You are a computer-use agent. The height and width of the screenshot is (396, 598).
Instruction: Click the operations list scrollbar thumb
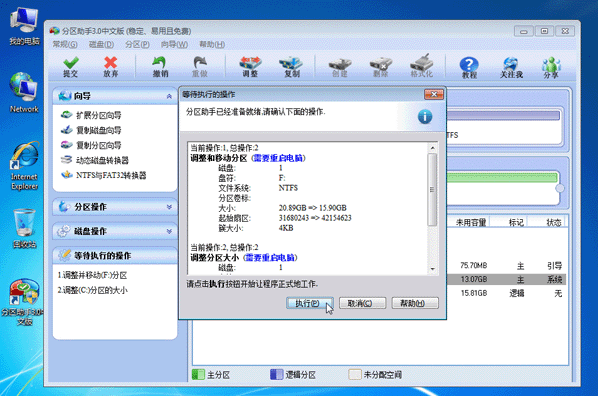pos(432,190)
